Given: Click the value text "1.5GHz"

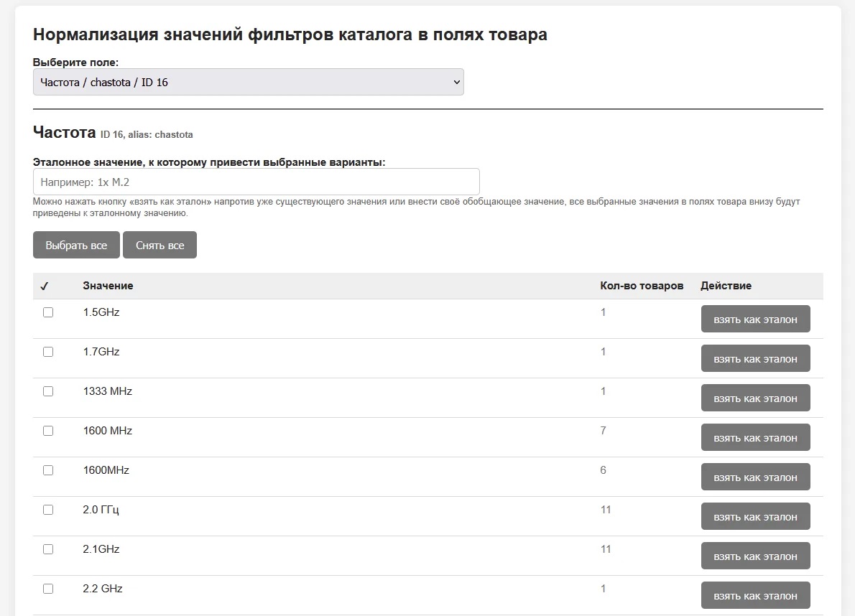Looking at the screenshot, I should click(x=101, y=312).
